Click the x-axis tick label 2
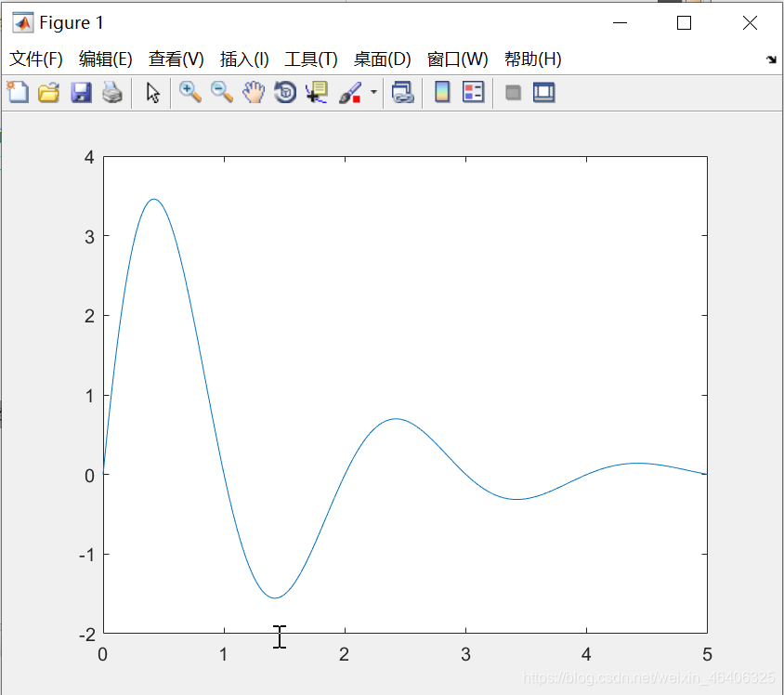 [x=344, y=654]
